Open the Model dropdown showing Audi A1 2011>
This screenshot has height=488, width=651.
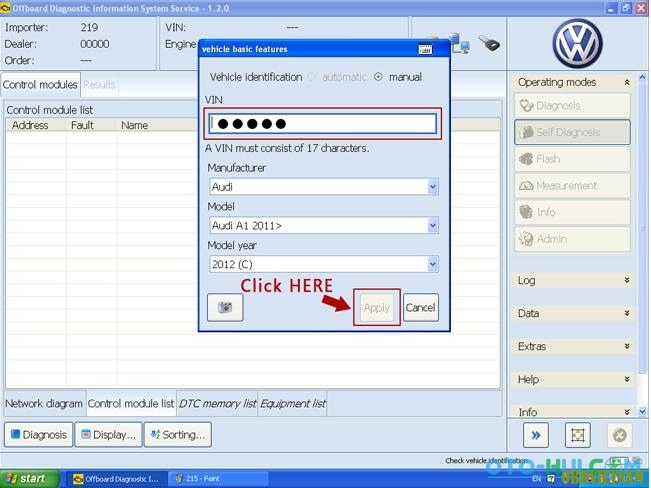coord(324,226)
